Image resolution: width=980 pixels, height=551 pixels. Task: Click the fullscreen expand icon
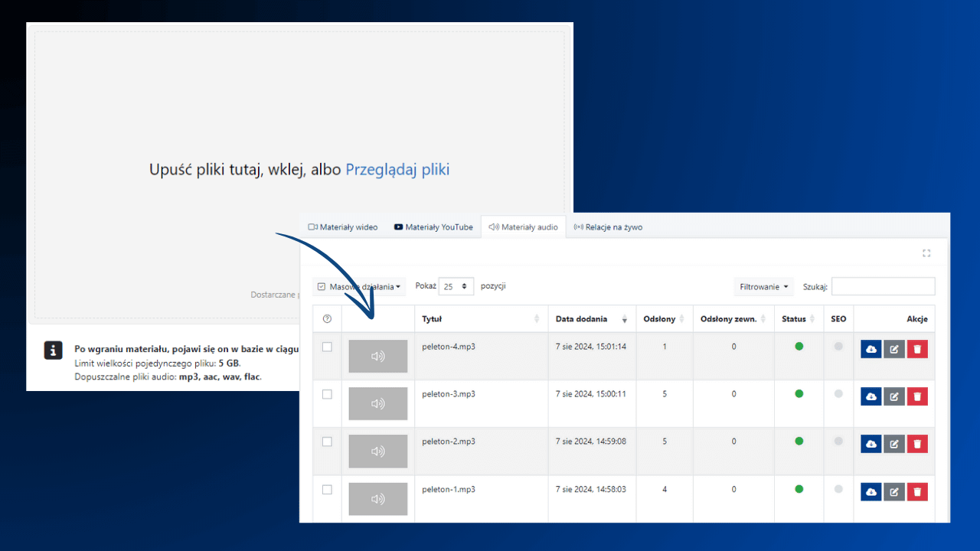coord(926,253)
